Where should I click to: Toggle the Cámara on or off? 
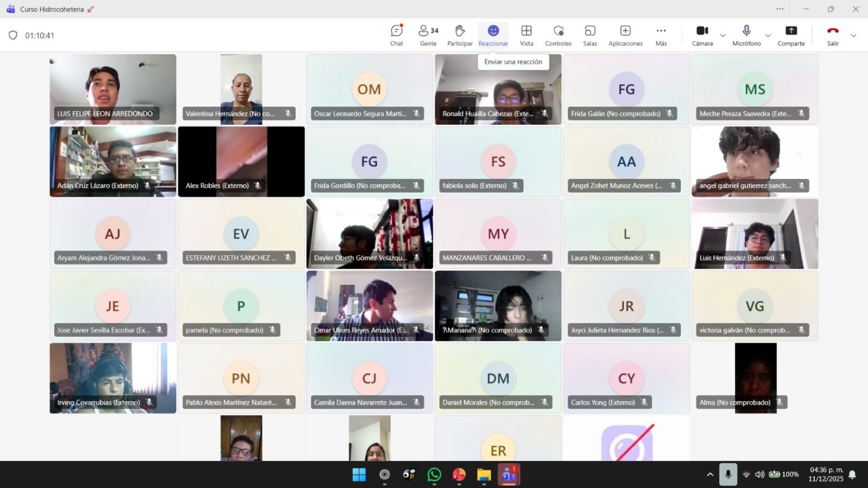pos(702,35)
